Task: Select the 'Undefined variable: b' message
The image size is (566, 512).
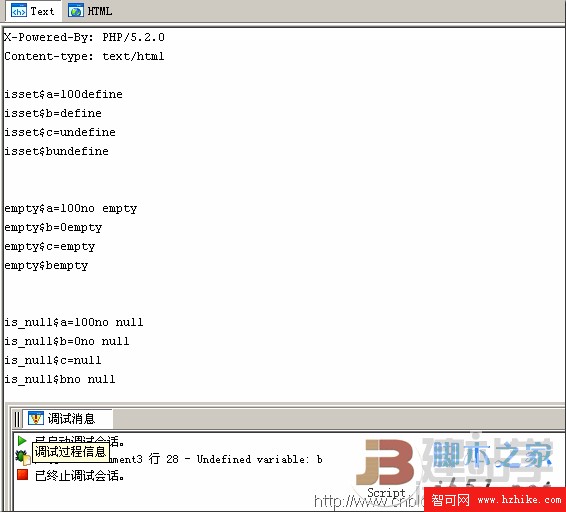Action: coord(259,459)
